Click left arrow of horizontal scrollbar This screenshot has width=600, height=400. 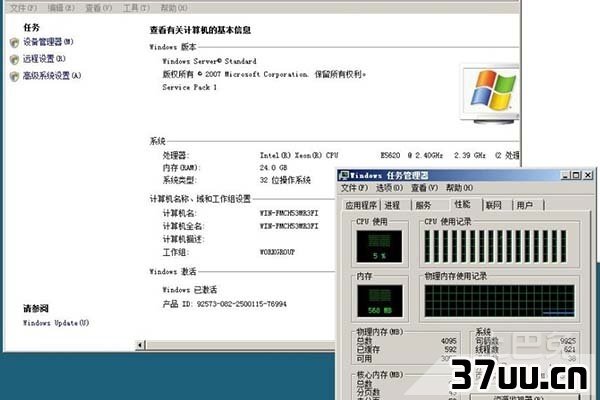click(140, 345)
